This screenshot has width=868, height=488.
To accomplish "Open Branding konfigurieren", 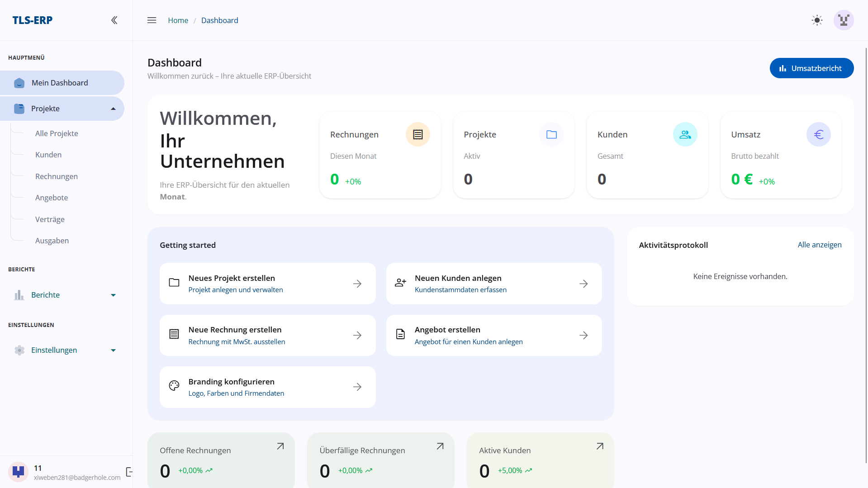I will (267, 387).
